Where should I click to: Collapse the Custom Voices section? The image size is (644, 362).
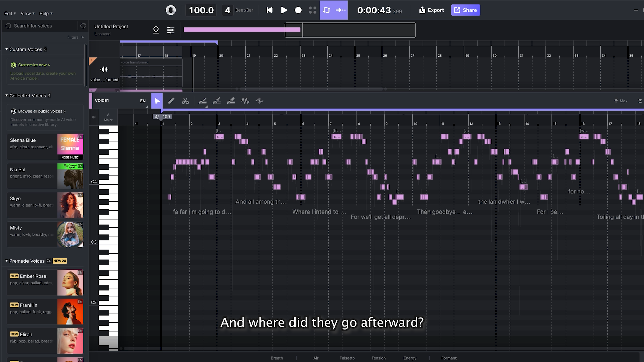(6, 49)
